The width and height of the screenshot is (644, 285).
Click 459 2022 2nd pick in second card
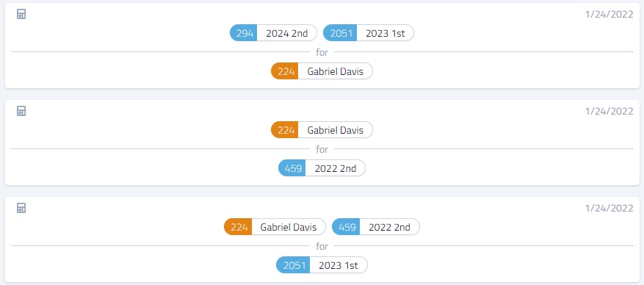[x=322, y=168]
